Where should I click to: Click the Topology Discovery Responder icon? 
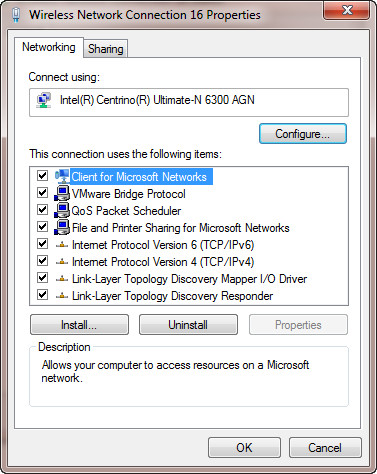pos(62,296)
